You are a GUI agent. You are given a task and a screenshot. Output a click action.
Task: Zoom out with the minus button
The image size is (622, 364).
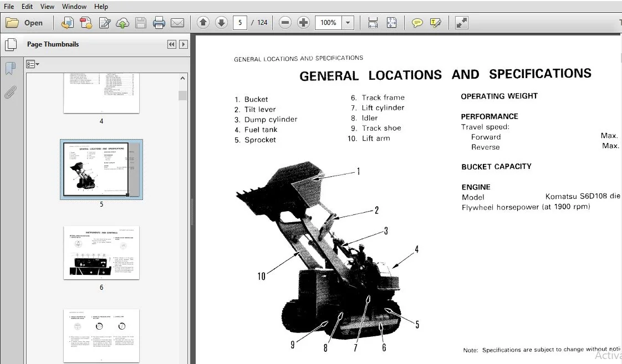click(285, 23)
